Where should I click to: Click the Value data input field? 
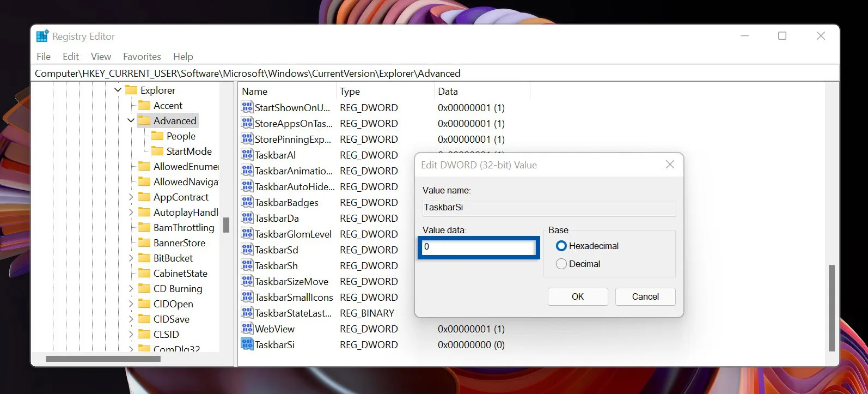[479, 247]
